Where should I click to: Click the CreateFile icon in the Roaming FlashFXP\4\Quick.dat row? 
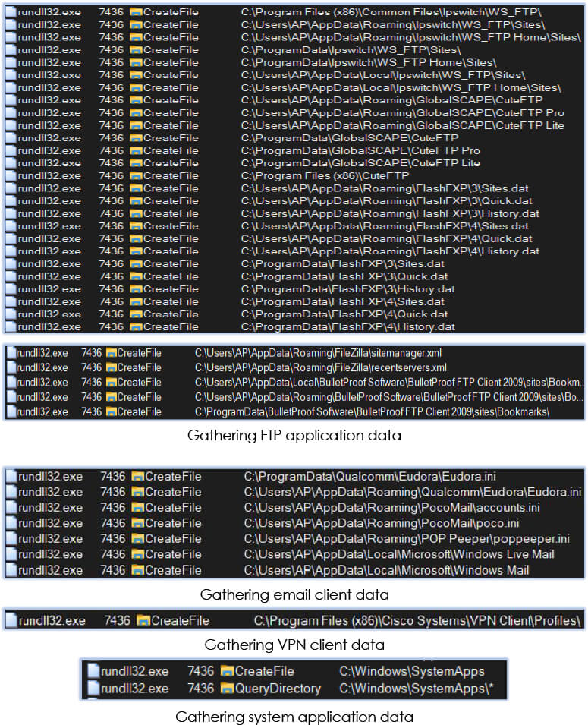136,239
